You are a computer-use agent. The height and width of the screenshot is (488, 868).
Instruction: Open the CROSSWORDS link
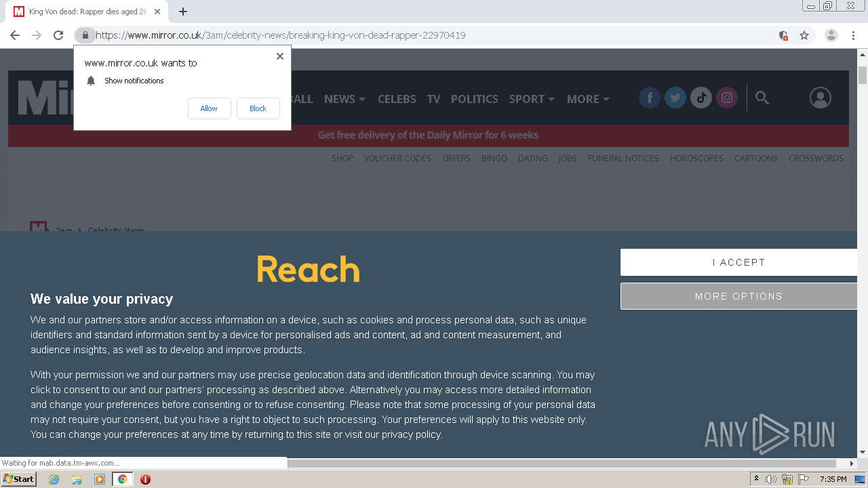pos(816,159)
